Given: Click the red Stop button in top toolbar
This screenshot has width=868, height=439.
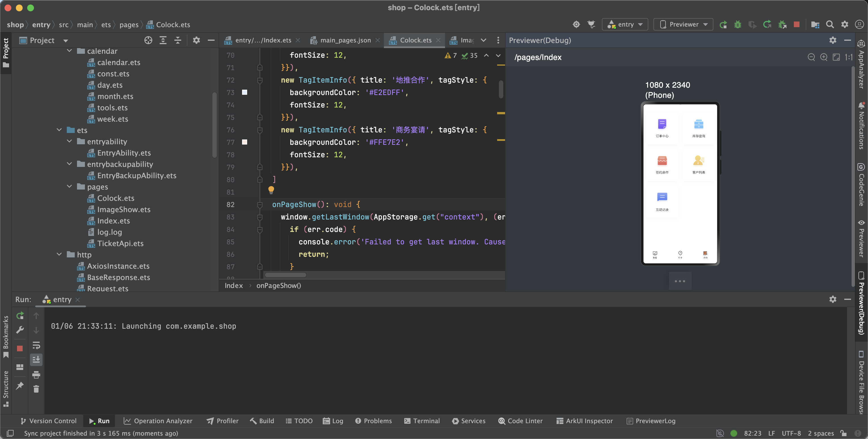Looking at the screenshot, I should point(797,25).
